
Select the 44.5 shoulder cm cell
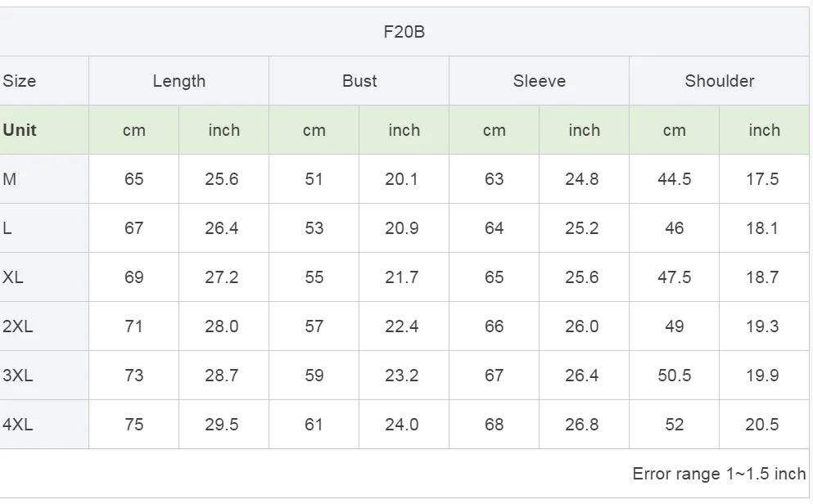[x=674, y=178]
